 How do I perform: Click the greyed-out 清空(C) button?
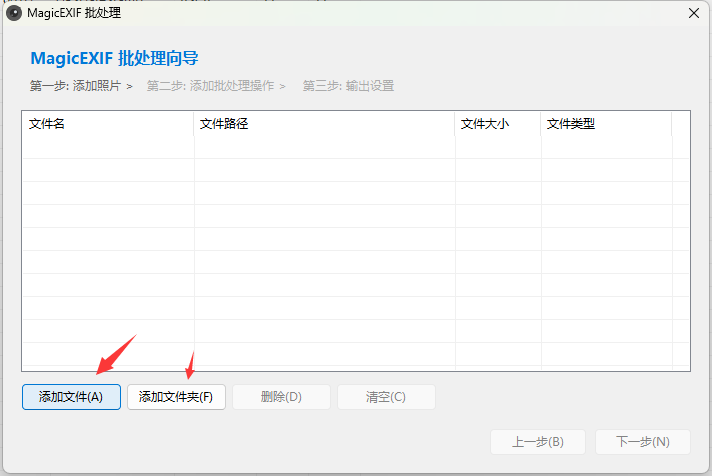pyautogui.click(x=386, y=397)
